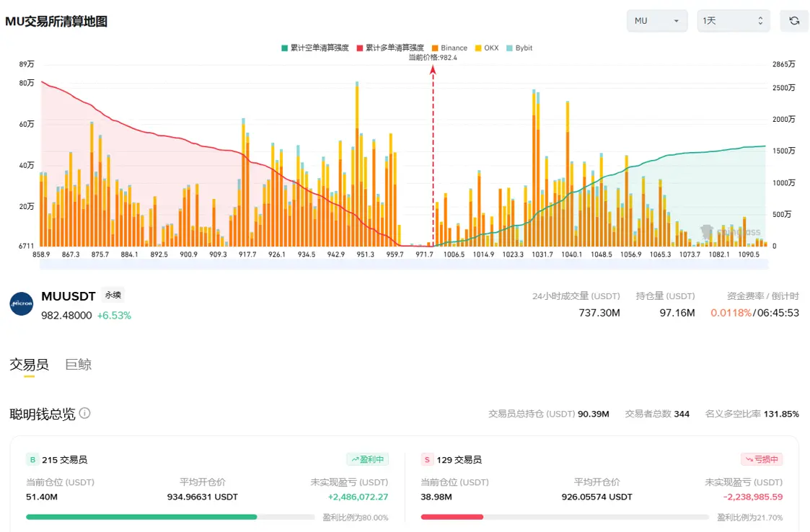Click the 资金费率 / 倒计时 label
This screenshot has height=532, width=810.
[x=763, y=296]
